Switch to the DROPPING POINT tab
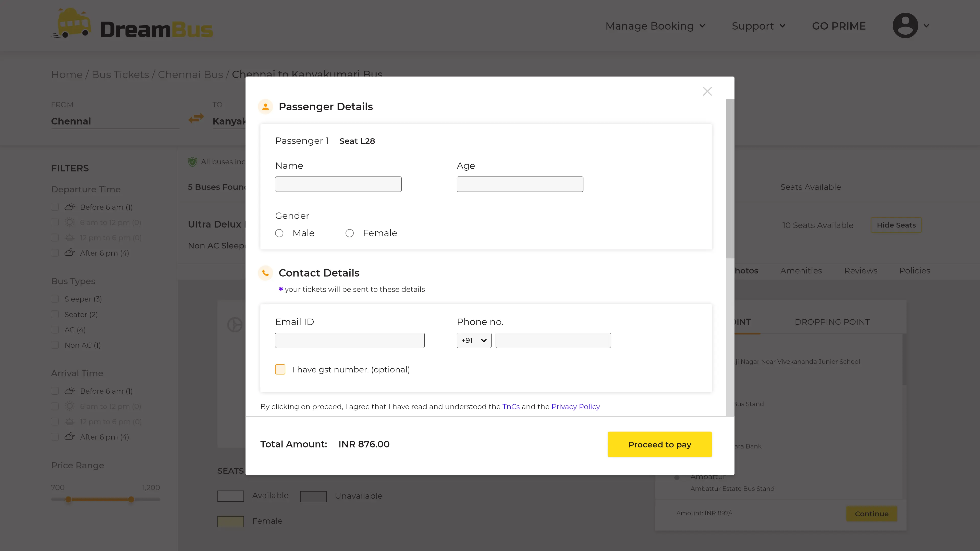 click(832, 322)
